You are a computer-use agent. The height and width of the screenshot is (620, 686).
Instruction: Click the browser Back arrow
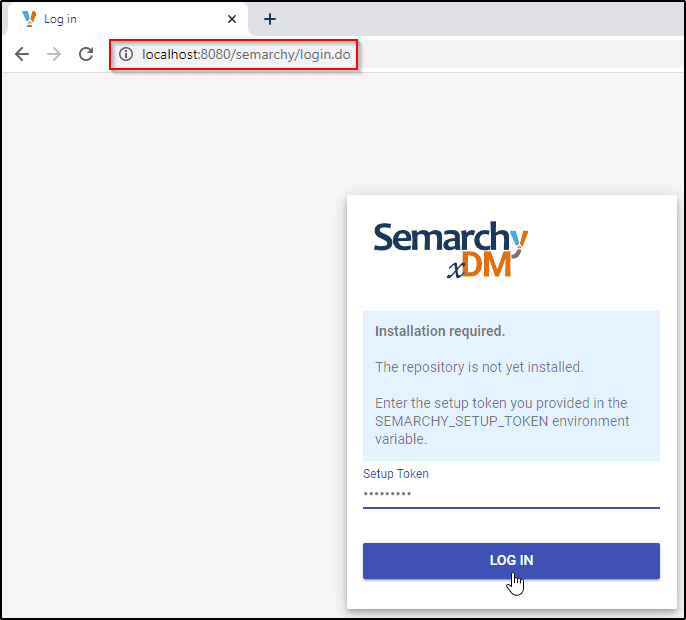pos(22,54)
